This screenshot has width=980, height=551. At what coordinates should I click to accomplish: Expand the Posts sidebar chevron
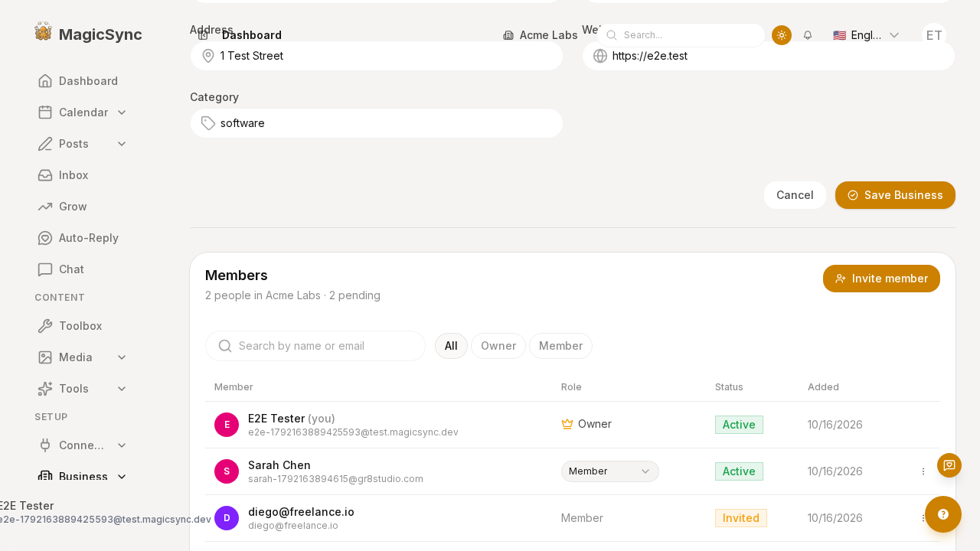(x=122, y=144)
